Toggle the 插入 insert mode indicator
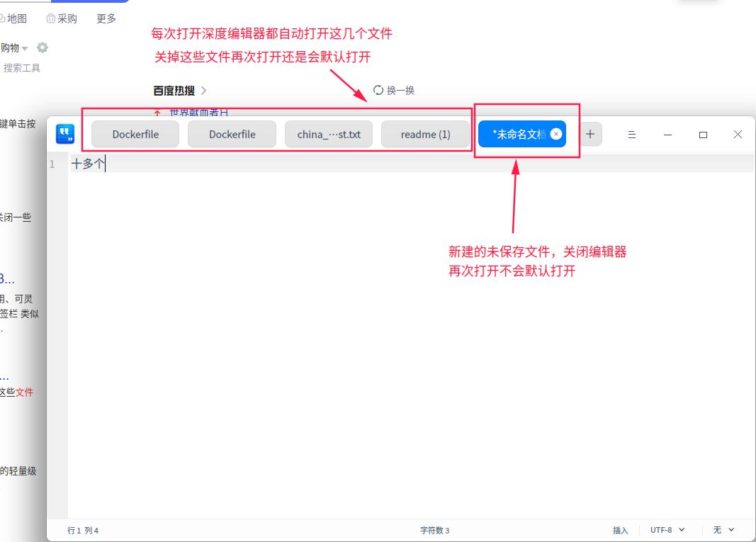Image resolution: width=756 pixels, height=542 pixels. 621,530
